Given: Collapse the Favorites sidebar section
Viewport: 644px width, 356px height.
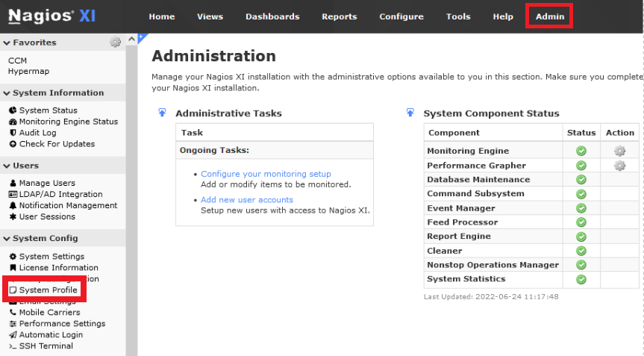Looking at the screenshot, I should pos(7,43).
